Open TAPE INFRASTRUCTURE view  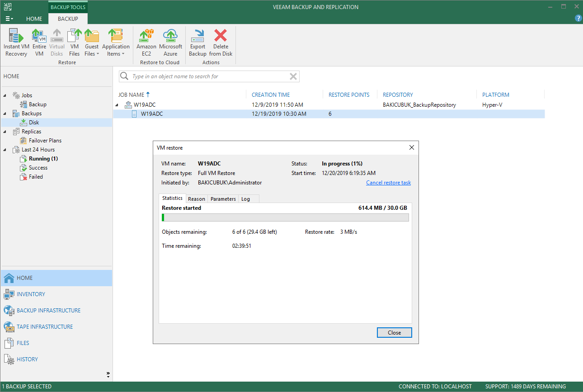(x=56, y=327)
